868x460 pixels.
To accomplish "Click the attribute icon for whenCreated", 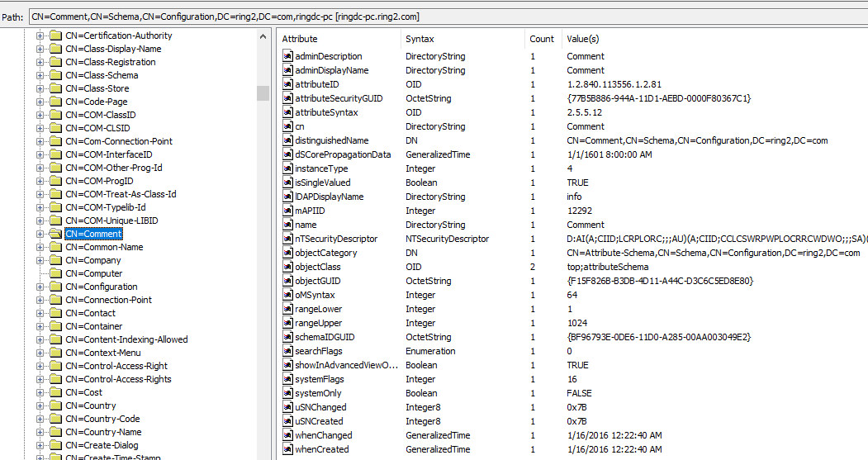I will (x=288, y=450).
